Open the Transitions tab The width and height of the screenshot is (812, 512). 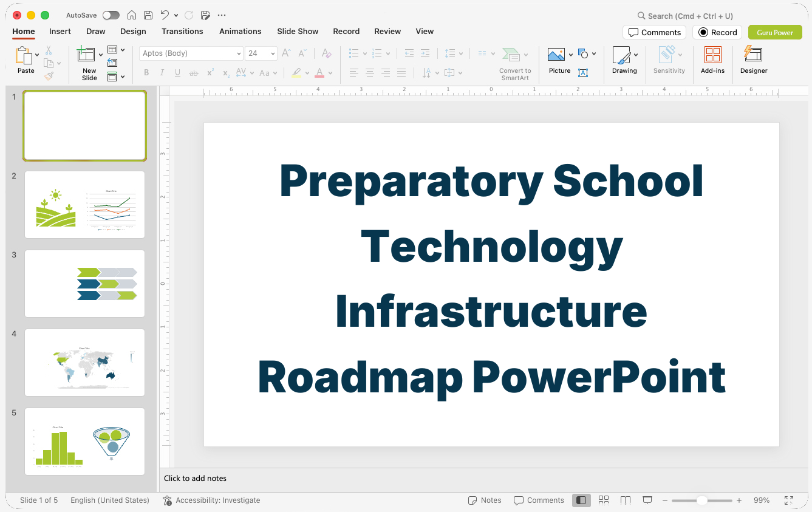pyautogui.click(x=182, y=31)
